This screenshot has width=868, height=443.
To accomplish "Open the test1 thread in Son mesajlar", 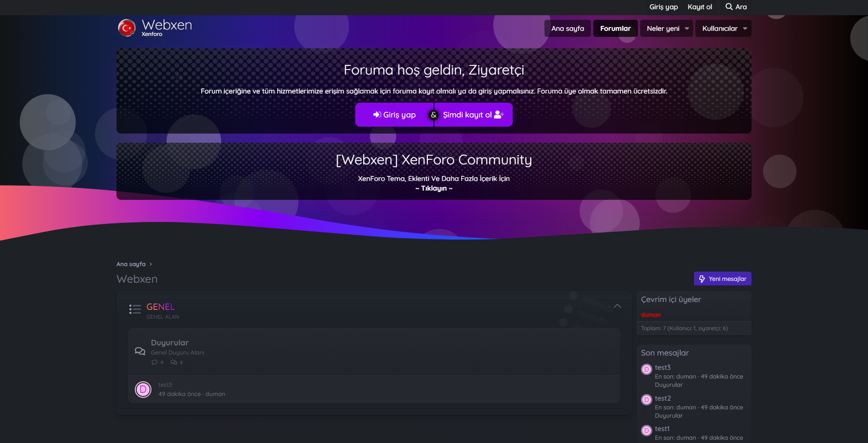I will click(x=662, y=429).
